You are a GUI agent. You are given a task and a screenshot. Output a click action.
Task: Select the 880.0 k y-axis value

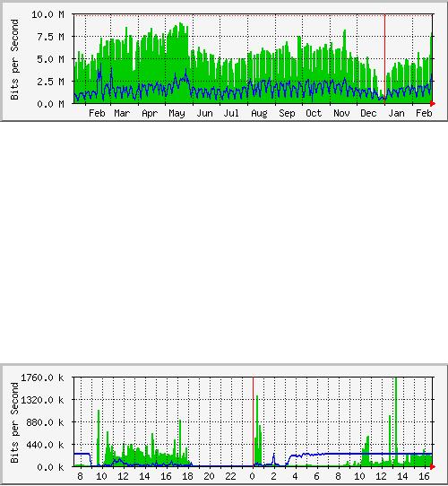[45, 422]
